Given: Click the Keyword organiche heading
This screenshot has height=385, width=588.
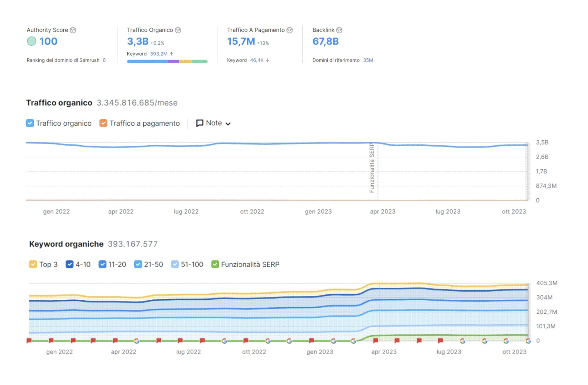Looking at the screenshot, I should (66, 244).
